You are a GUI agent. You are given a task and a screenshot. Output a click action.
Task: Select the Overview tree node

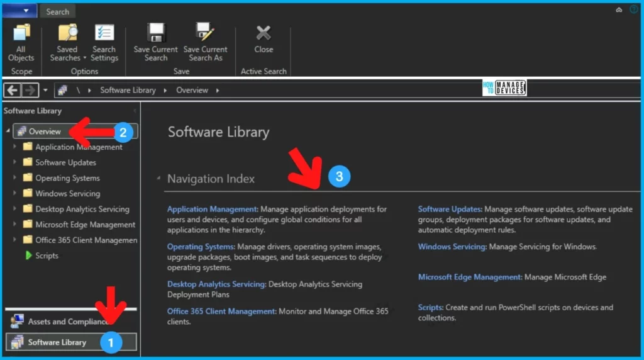(75, 132)
